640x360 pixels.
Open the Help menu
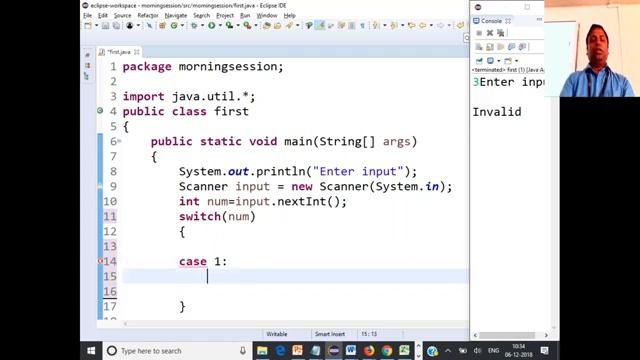point(289,16)
